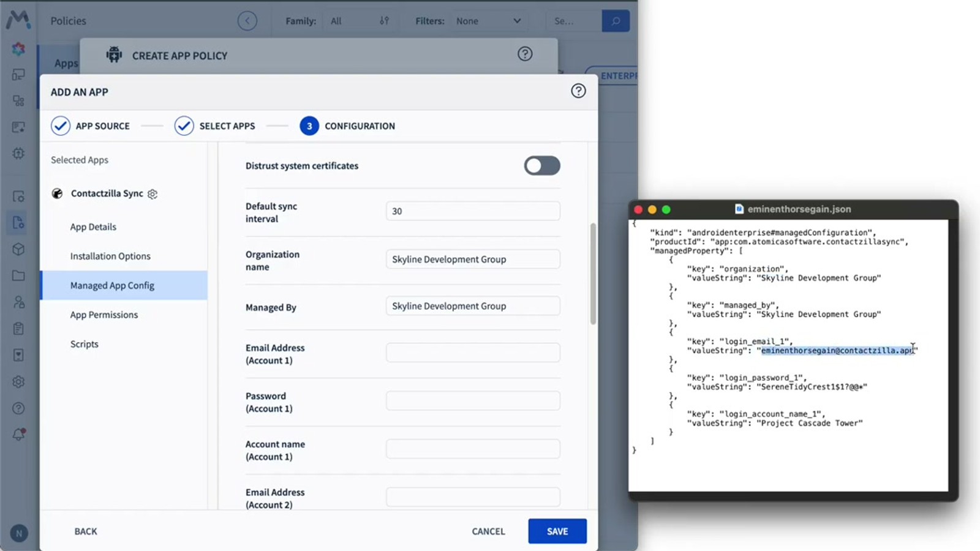This screenshot has width=980, height=551.
Task: Click the Email Address (Account 2) field
Action: pyautogui.click(x=473, y=497)
